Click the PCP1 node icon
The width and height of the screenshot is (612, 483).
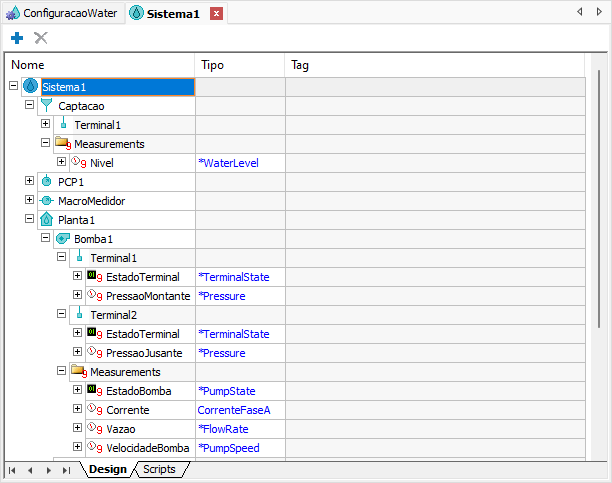pyautogui.click(x=46, y=182)
